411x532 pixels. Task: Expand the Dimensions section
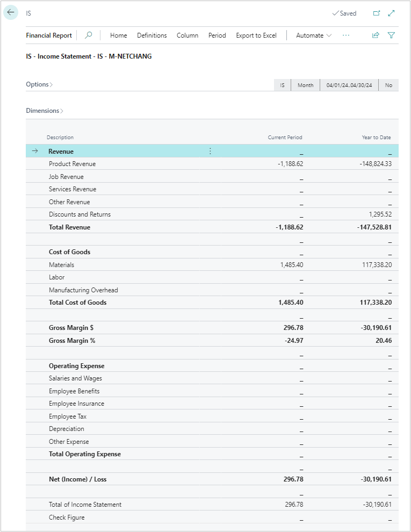[x=42, y=110]
